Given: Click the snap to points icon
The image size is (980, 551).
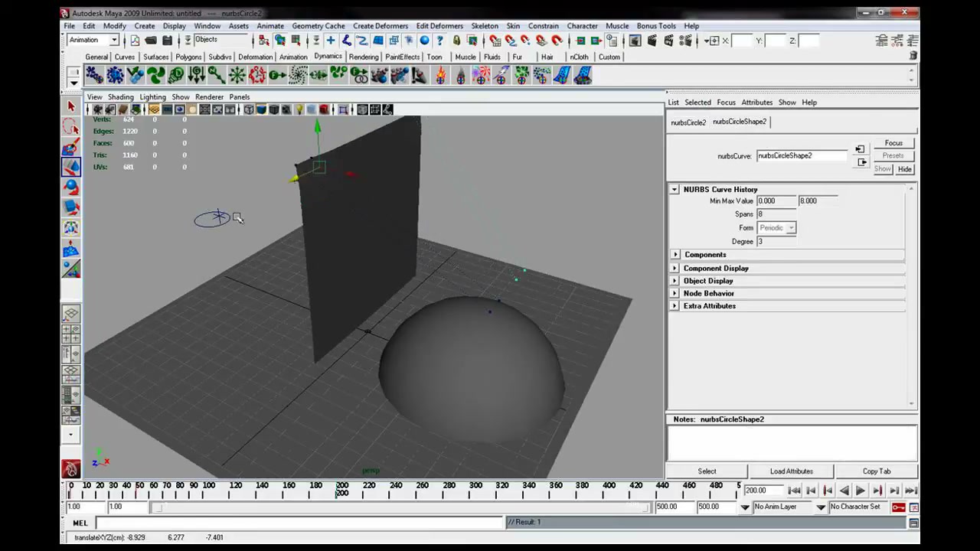Looking at the screenshot, I should 525,41.
